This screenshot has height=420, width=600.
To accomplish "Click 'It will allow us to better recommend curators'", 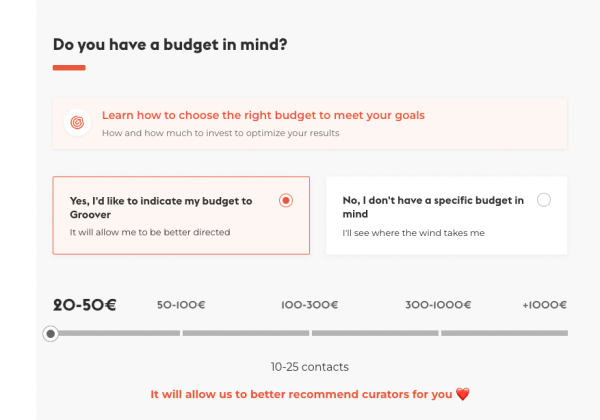I will coord(301,394).
